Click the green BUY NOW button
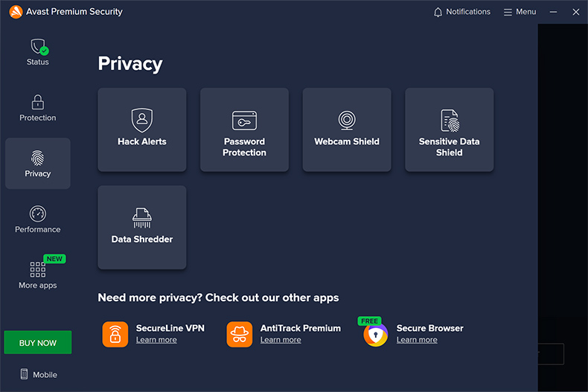Image resolution: width=588 pixels, height=392 pixels. [38, 342]
